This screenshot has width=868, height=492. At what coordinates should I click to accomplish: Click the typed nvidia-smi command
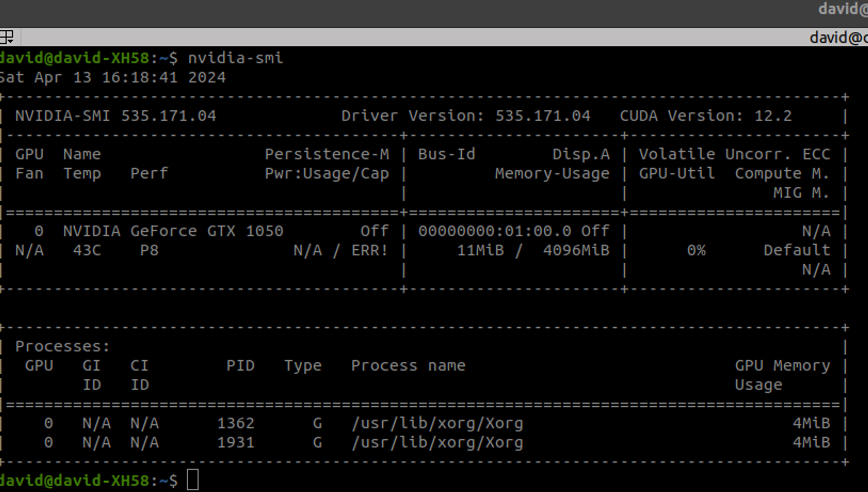click(x=235, y=58)
